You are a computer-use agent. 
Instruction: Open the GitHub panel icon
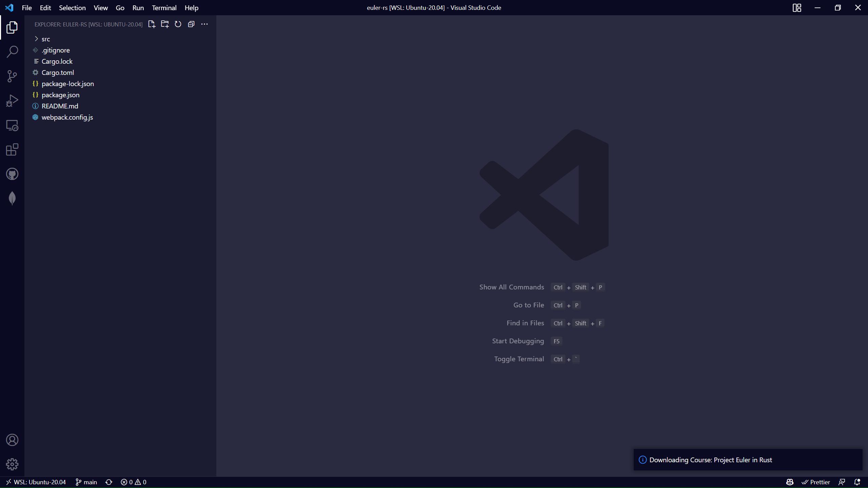pyautogui.click(x=12, y=174)
